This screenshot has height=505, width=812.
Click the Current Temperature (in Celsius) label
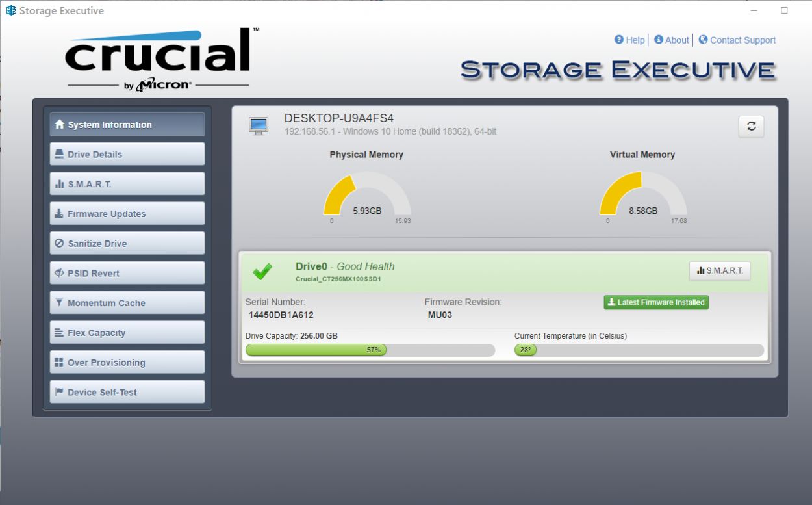[570, 336]
